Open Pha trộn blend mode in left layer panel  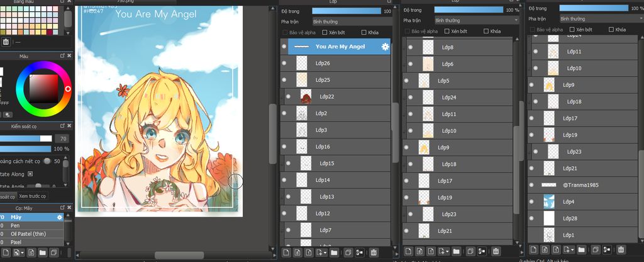[x=351, y=21]
